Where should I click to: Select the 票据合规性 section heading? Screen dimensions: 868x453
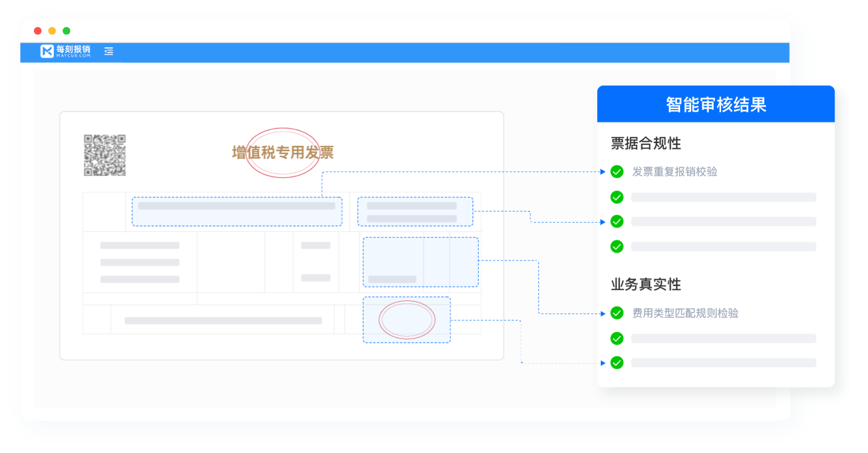click(646, 143)
